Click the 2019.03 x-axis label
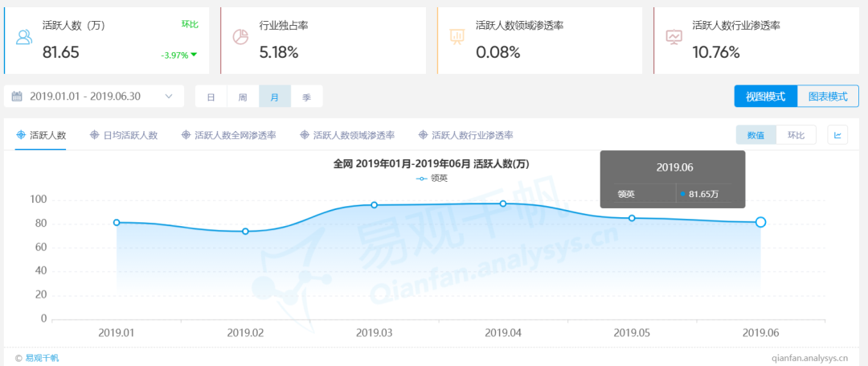 [x=375, y=333]
